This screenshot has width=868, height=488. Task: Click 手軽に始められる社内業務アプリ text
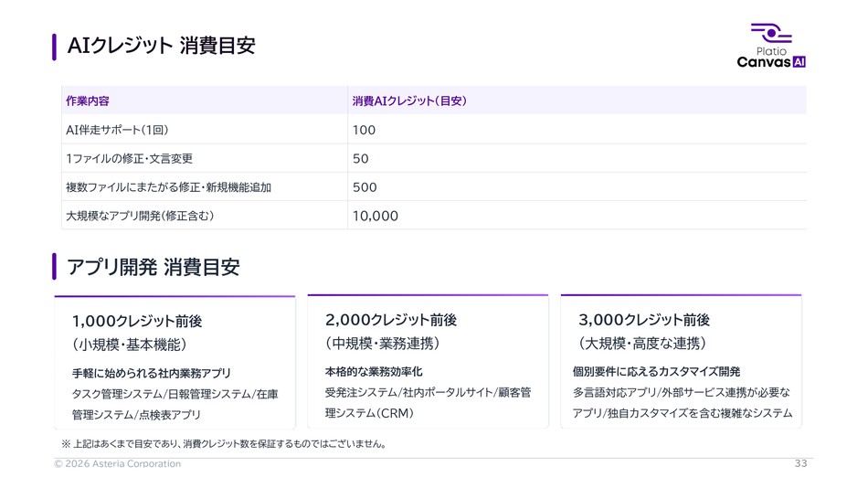(x=151, y=374)
